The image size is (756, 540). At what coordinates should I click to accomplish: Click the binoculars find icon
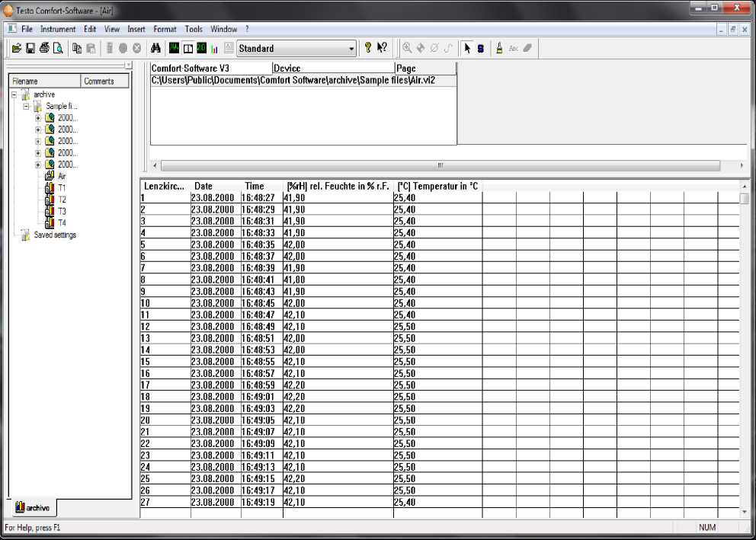click(154, 48)
